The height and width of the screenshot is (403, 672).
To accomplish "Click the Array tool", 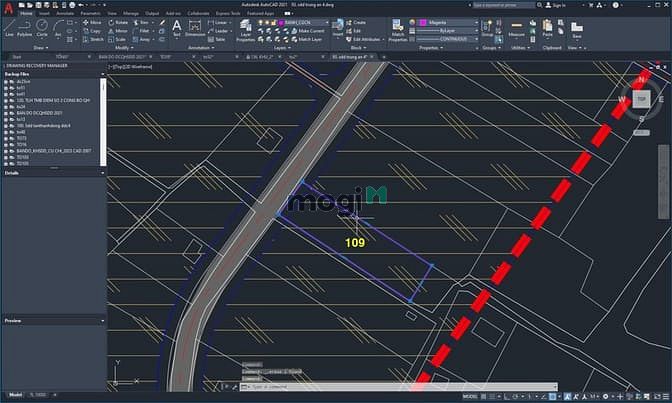I will [x=142, y=39].
